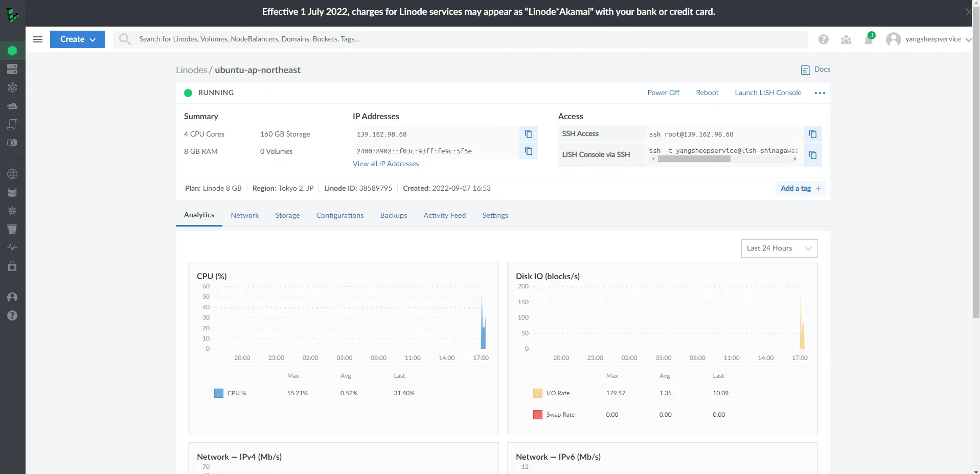Screen dimensions: 980x474
Task: Click the CPU max value 55.21%
Action: (x=298, y=393)
